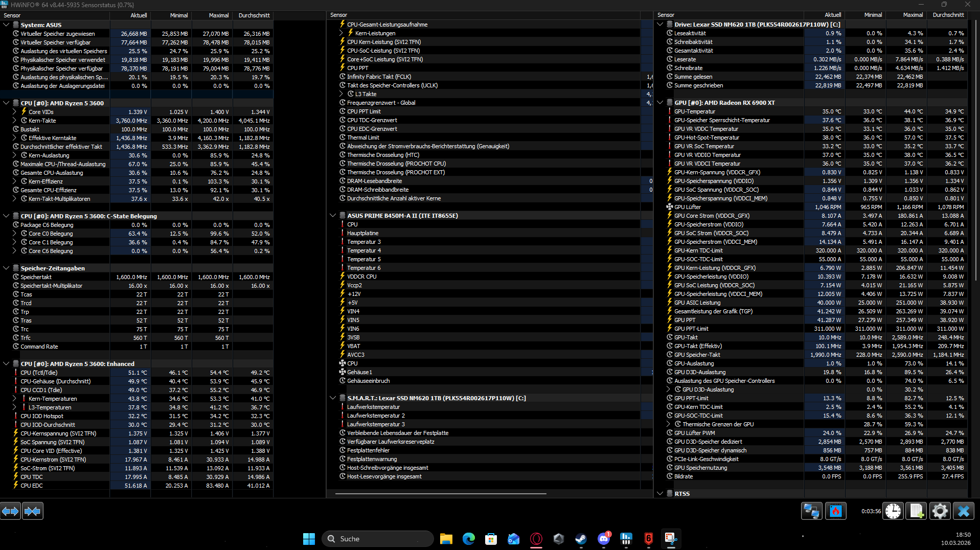Open Microsoft Store from the taskbar

click(x=491, y=539)
